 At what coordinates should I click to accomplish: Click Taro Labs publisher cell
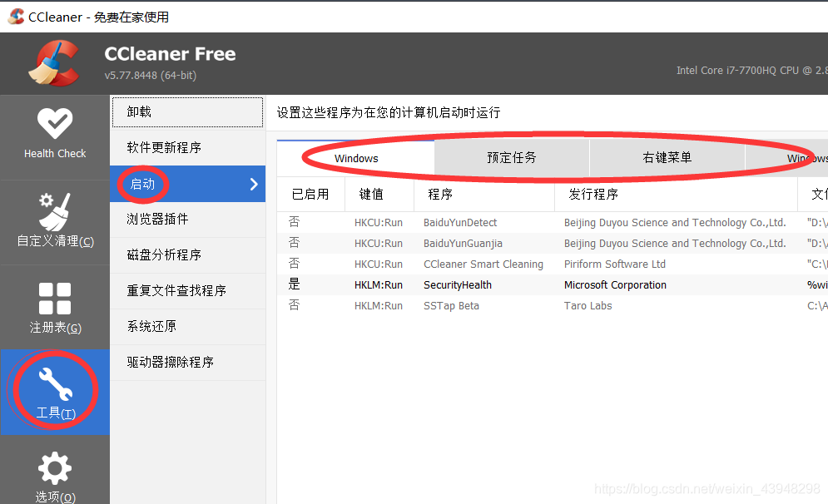pyautogui.click(x=588, y=305)
